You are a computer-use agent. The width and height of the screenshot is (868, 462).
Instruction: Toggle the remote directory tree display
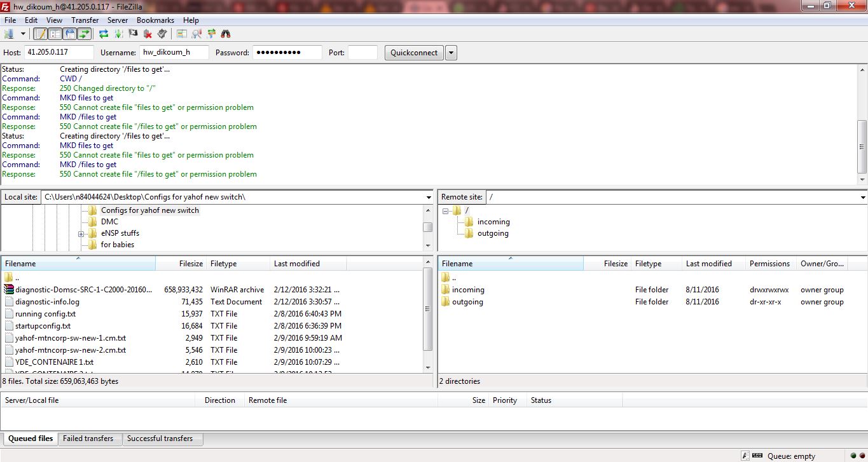pos(70,34)
